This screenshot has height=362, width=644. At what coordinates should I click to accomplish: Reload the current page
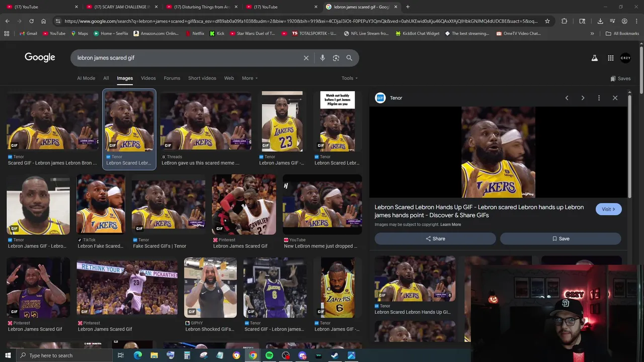[31, 21]
